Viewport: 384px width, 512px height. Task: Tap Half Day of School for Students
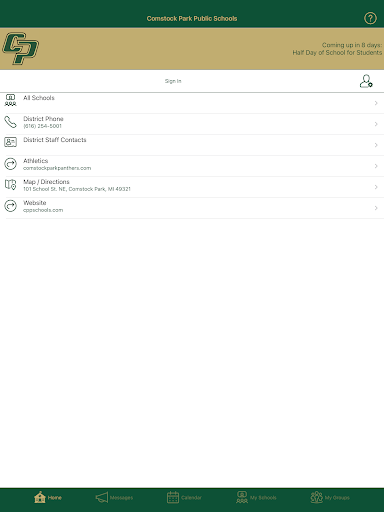coord(337,53)
